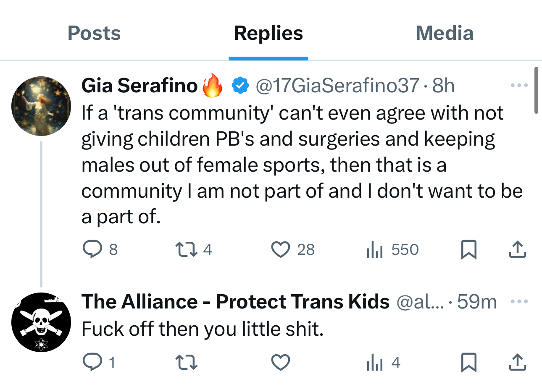The image size is (542, 392).
Task: Switch to the Media tab
Action: 445,34
